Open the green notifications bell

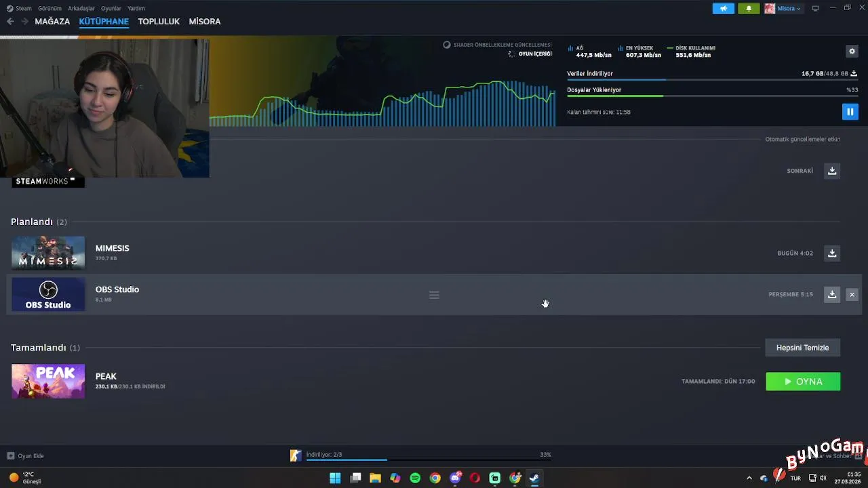click(749, 8)
